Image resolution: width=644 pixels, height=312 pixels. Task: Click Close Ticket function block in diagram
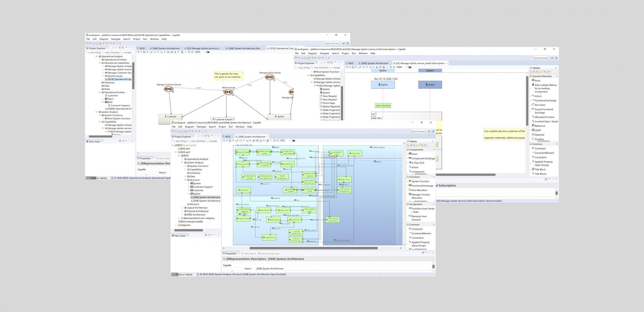(355, 153)
